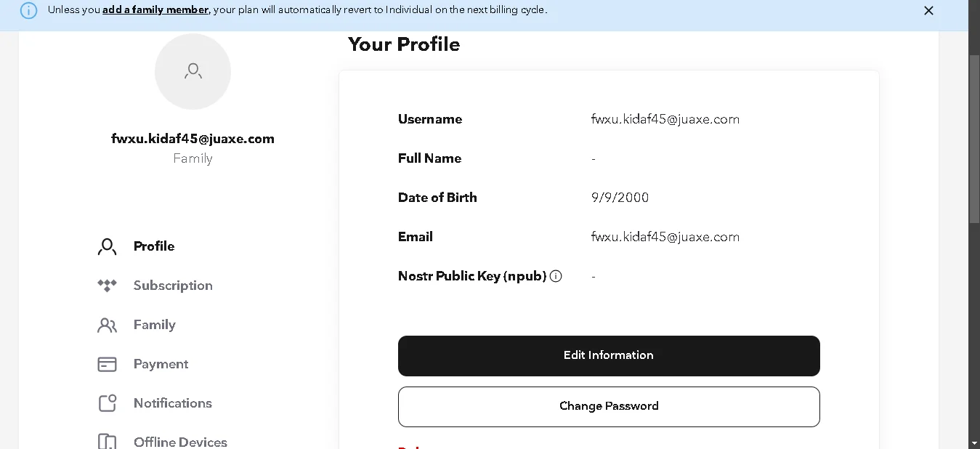980x449 pixels.
Task: Open the Notifications settings page
Action: tap(173, 403)
